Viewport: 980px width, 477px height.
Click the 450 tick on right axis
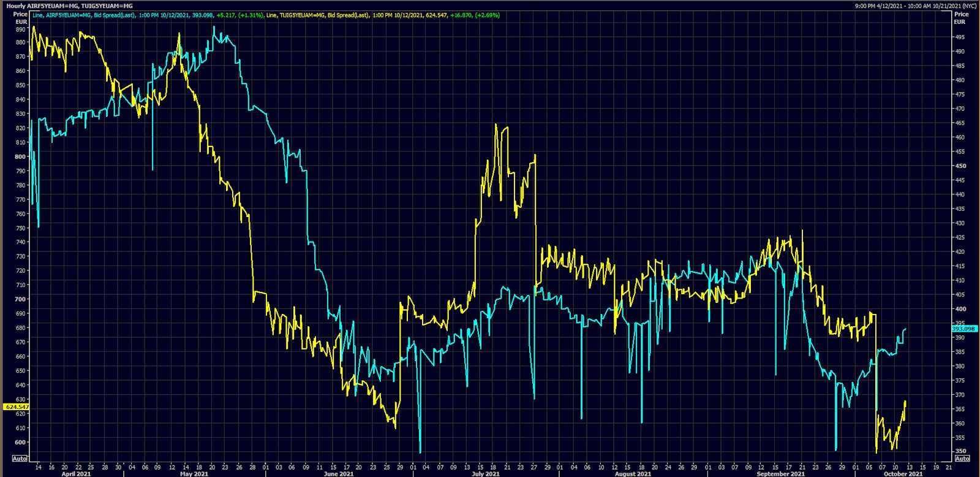click(x=959, y=166)
